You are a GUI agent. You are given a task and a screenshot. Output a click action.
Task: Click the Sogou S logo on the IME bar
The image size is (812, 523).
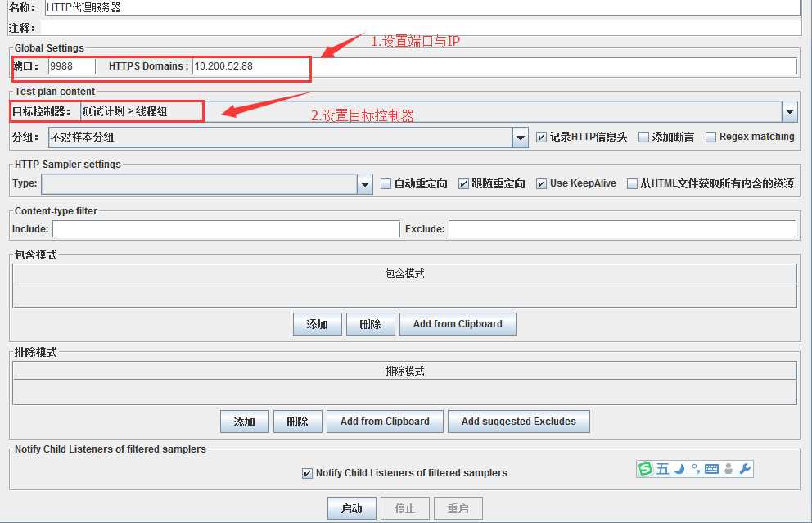[x=645, y=469]
